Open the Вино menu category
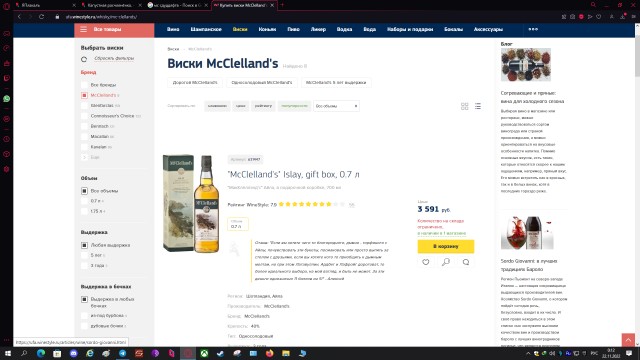The width and height of the screenshot is (640, 360). pos(173,29)
